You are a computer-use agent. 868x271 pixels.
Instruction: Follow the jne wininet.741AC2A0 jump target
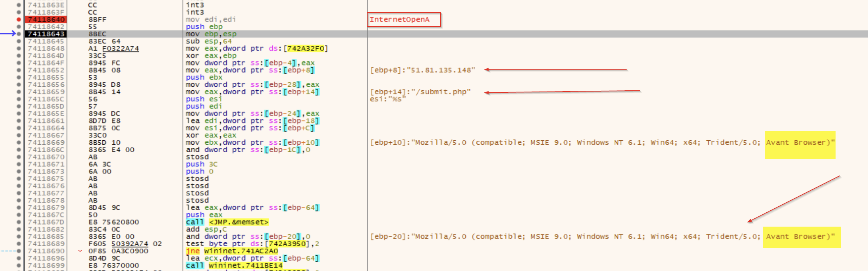point(241,251)
